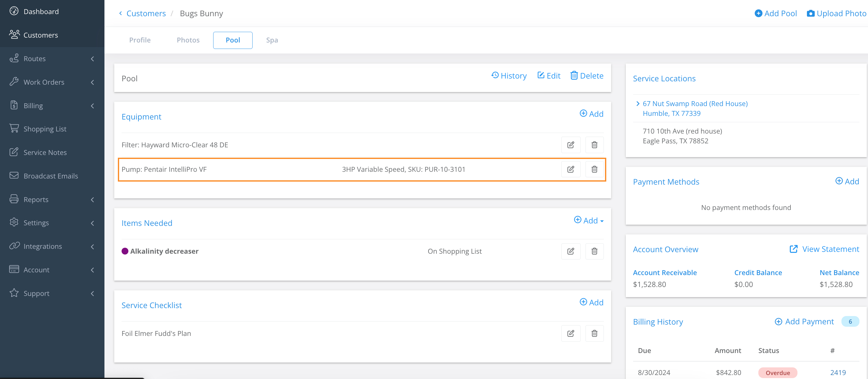The image size is (868, 379).
Task: Select the 710 10th Ave service location
Action: click(682, 136)
